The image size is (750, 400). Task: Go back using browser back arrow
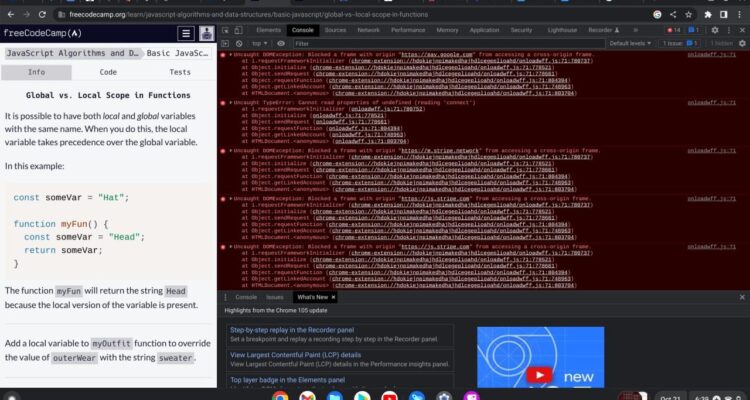click(x=11, y=15)
